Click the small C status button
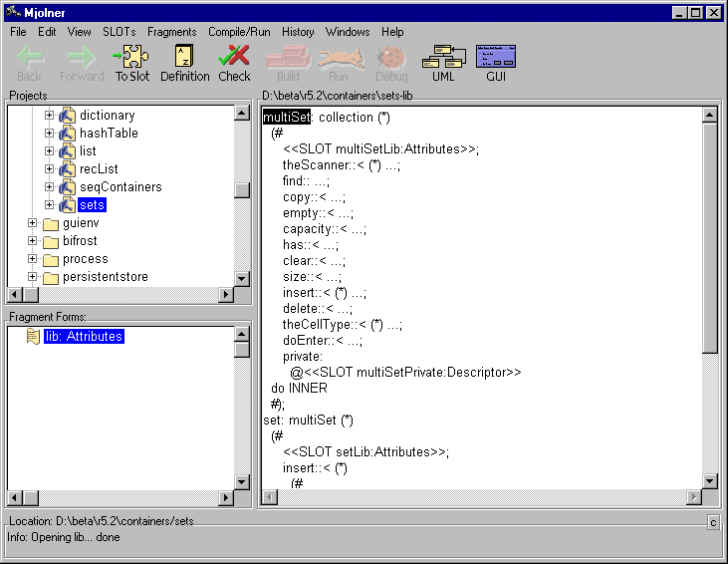728x564 pixels. pyautogui.click(x=713, y=523)
